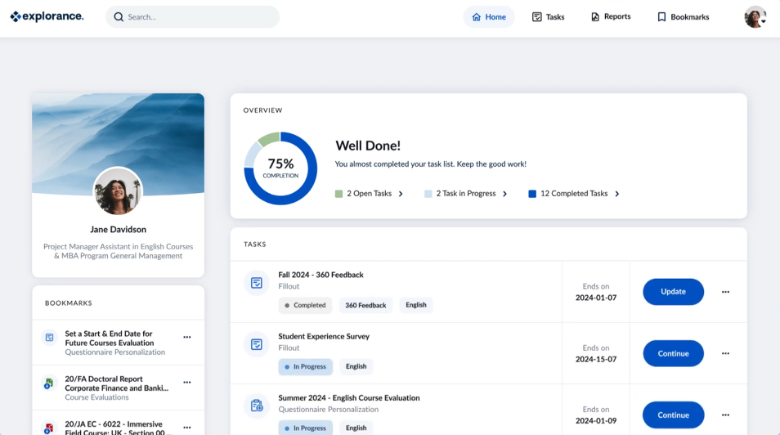Open the user avatar menu in the header
This screenshot has height=435, width=780.
(755, 17)
